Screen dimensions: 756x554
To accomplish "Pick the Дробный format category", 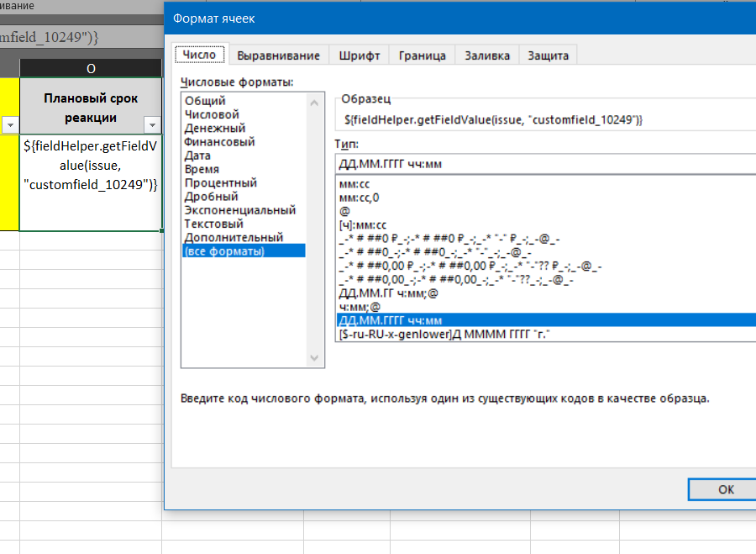I will click(x=244, y=197).
